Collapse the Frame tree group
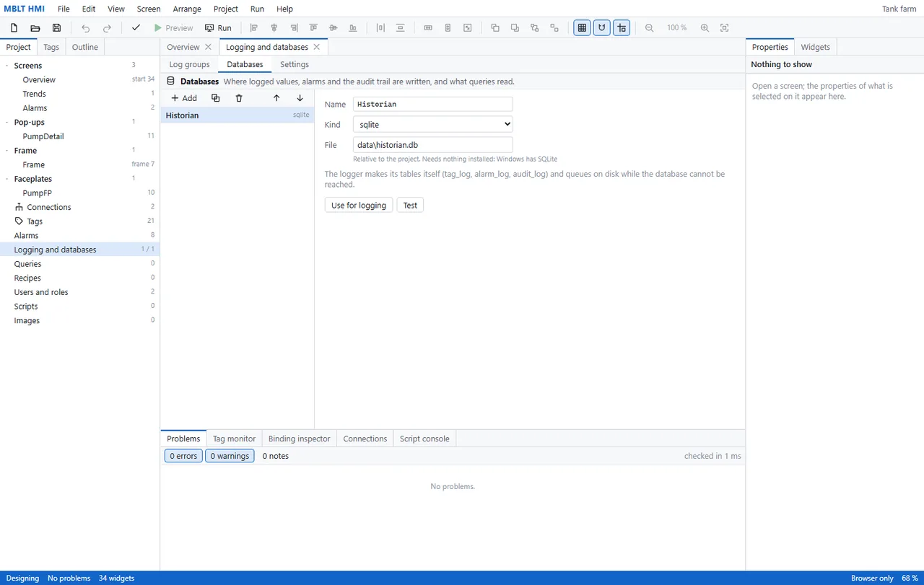Image resolution: width=924 pixels, height=585 pixels. (x=7, y=151)
